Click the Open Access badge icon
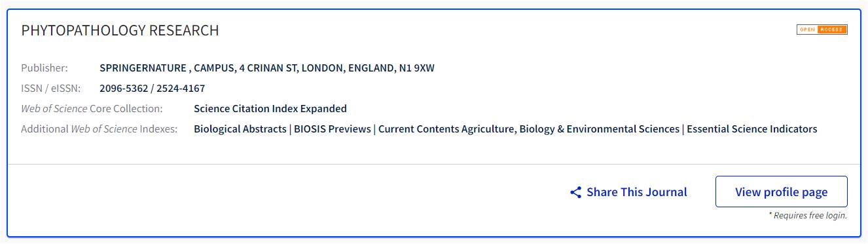This screenshot has width=868, height=244. pos(822,30)
